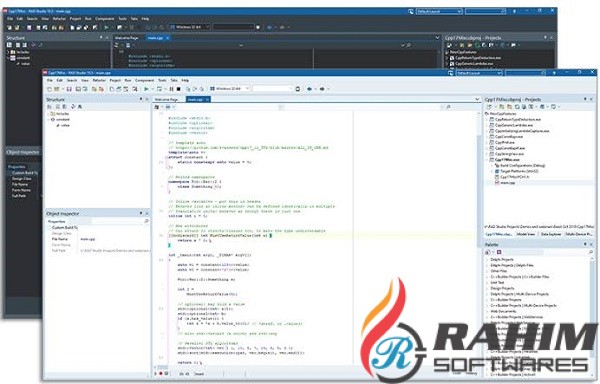
Task: Open the Project menu in the dark window
Action: click(75, 18)
